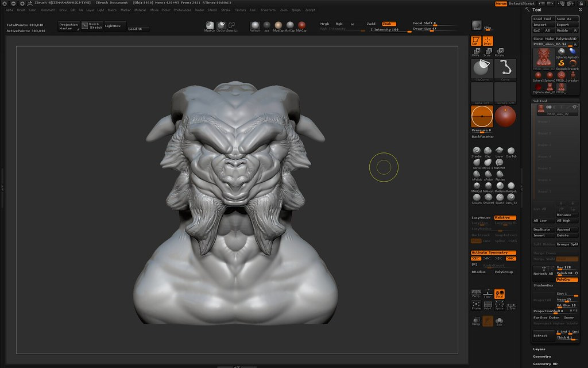Toggle PolyGrp option in remesh settings

point(567,279)
